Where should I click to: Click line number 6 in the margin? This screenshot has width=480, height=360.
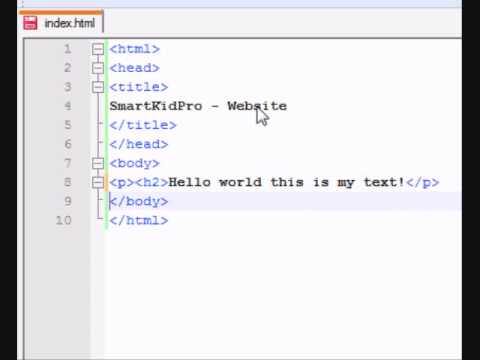(68, 144)
